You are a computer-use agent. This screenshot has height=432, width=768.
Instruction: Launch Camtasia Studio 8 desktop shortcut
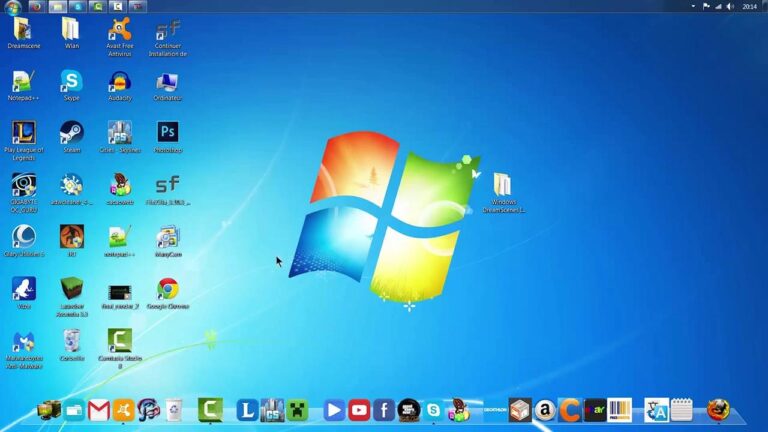[120, 349]
